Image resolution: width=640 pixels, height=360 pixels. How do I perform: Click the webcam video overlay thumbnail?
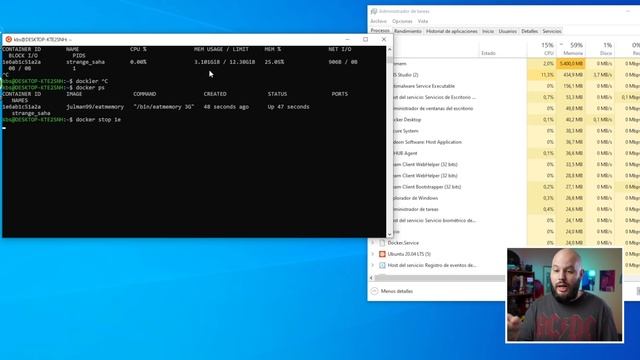pos(564,295)
